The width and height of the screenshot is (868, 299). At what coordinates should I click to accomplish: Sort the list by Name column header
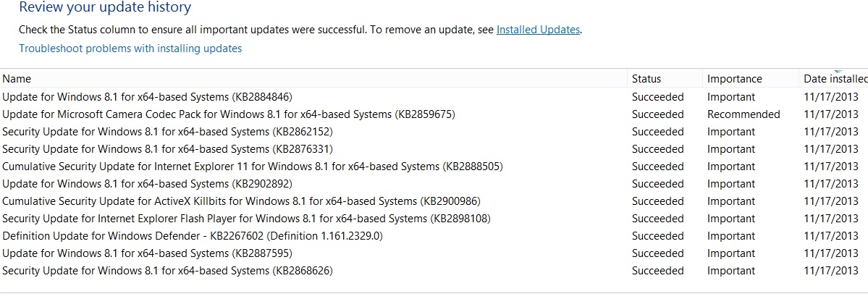click(17, 79)
